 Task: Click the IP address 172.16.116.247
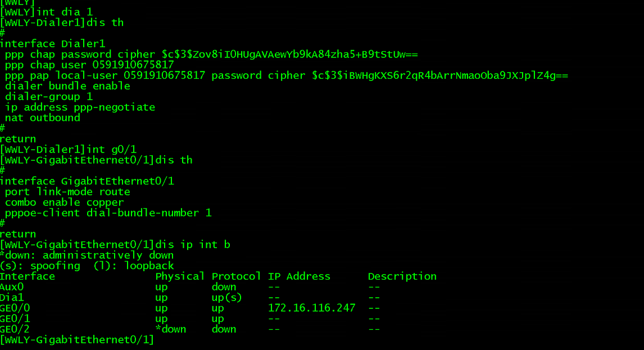pyautogui.click(x=311, y=308)
